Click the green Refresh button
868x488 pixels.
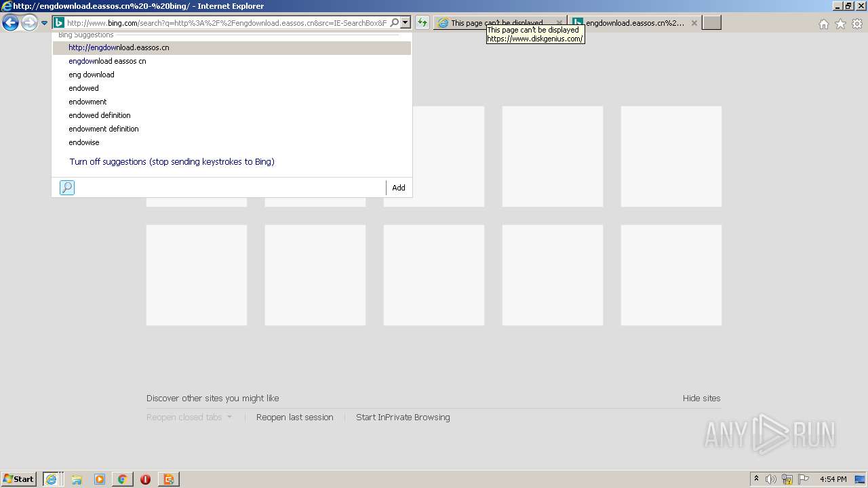(422, 23)
